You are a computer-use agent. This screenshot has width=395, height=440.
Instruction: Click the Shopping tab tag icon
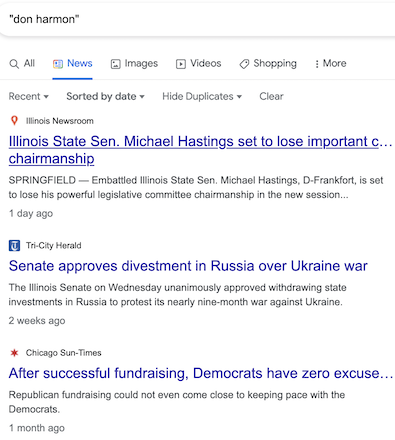[244, 64]
